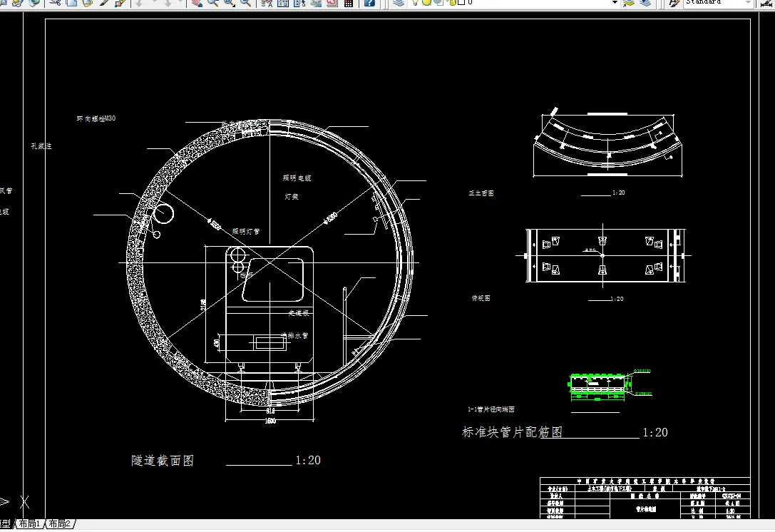This screenshot has height=532, width=775.
Task: Select the 1600 dimension text
Action: (x=270, y=421)
